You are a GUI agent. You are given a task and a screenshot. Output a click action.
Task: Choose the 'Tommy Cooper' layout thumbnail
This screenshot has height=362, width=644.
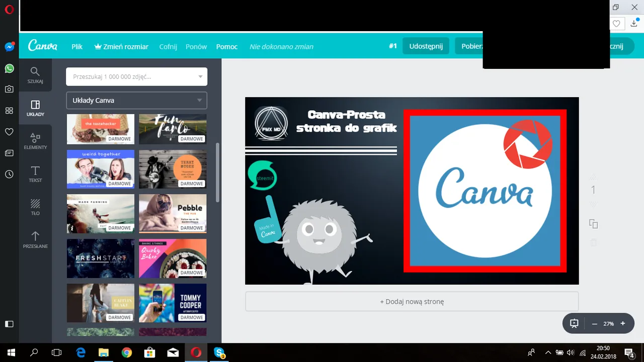pos(173,303)
